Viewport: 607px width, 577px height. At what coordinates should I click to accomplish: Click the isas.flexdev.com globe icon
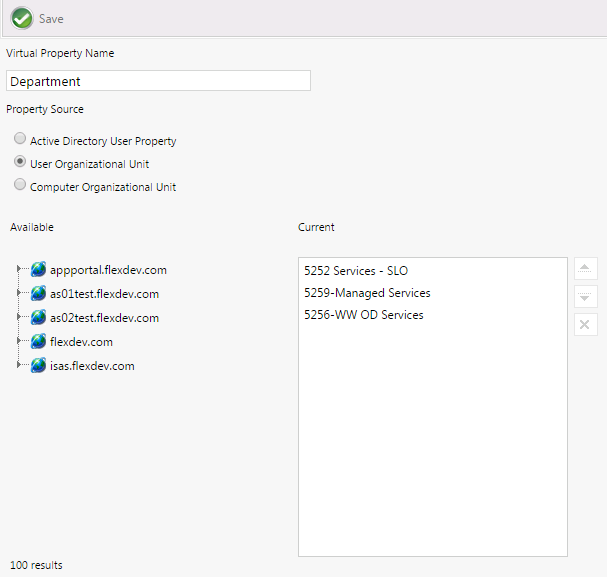tap(39, 365)
